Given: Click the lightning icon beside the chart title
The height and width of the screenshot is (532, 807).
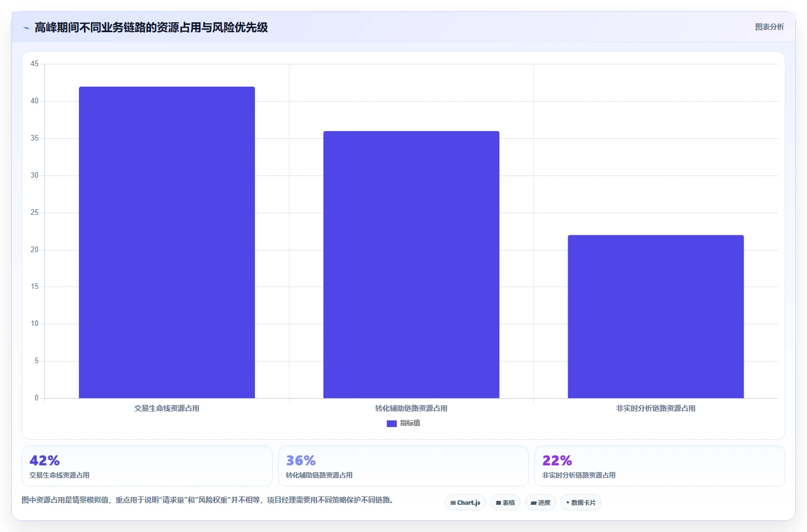Looking at the screenshot, I should point(26,28).
